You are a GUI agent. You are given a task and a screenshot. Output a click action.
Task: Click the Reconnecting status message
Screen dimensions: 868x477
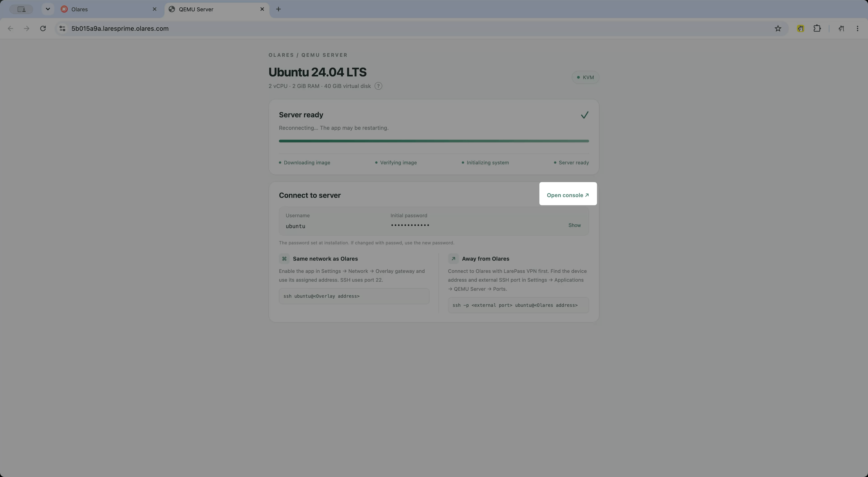coord(334,128)
